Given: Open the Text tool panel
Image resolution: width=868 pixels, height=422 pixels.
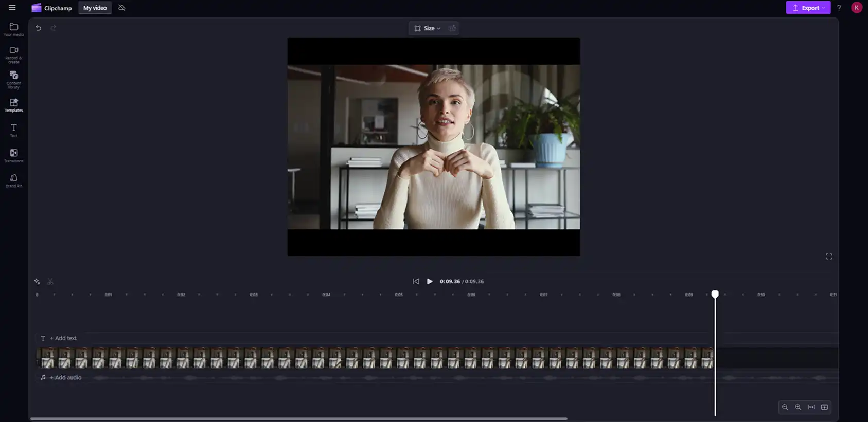Looking at the screenshot, I should coord(14,130).
